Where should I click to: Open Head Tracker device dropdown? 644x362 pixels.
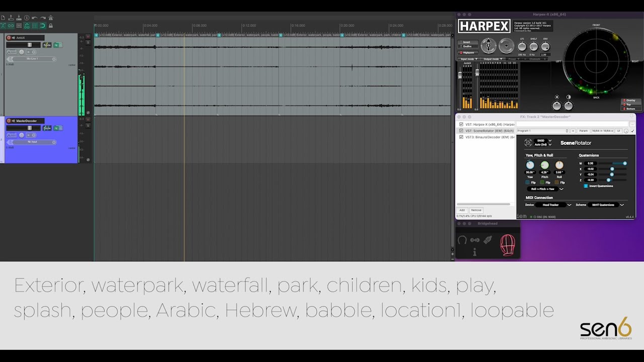(554, 205)
